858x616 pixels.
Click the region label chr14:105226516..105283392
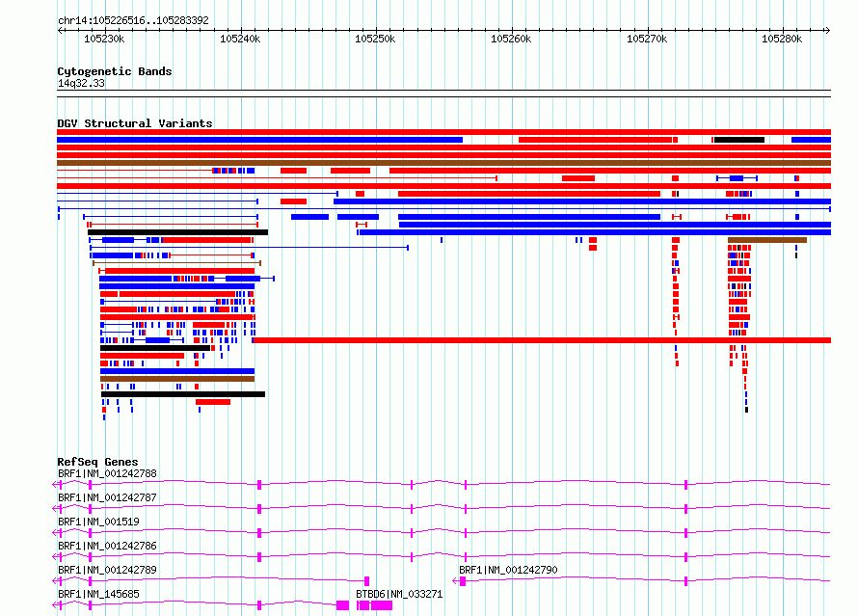[x=133, y=21]
